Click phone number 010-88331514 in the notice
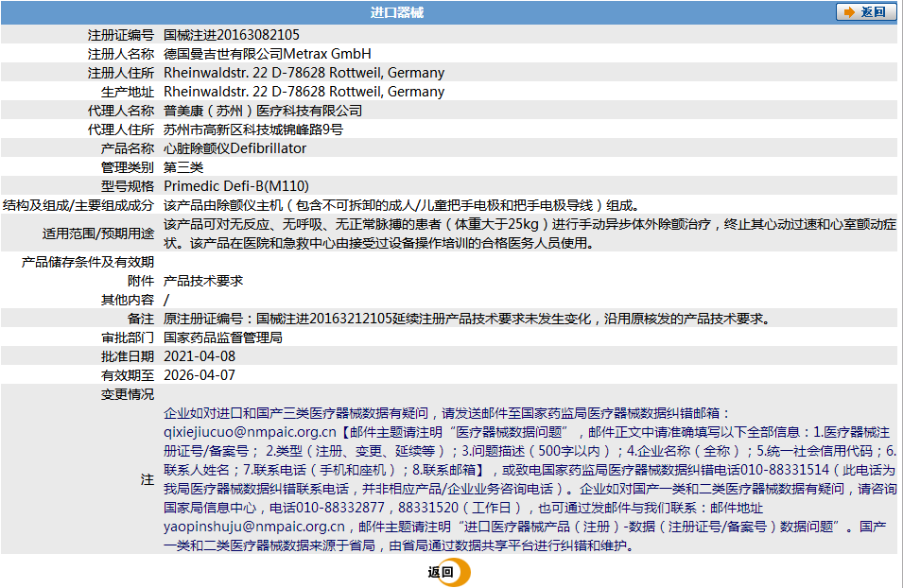Screen dimensions: 903x588 click(785, 470)
